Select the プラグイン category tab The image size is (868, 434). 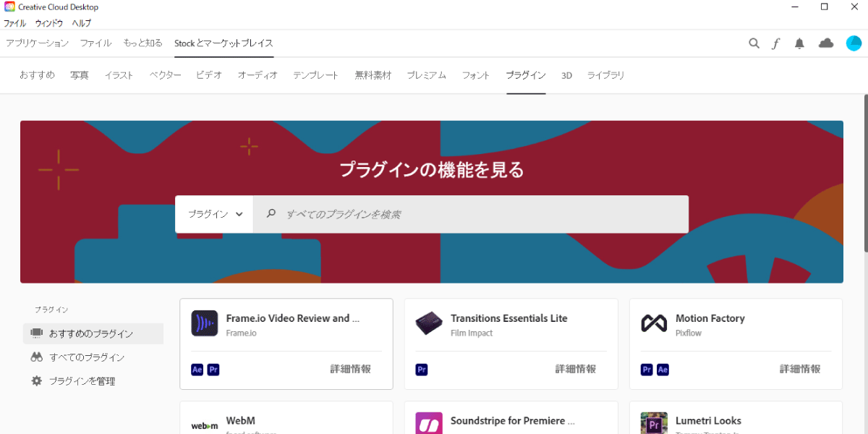coord(526,75)
